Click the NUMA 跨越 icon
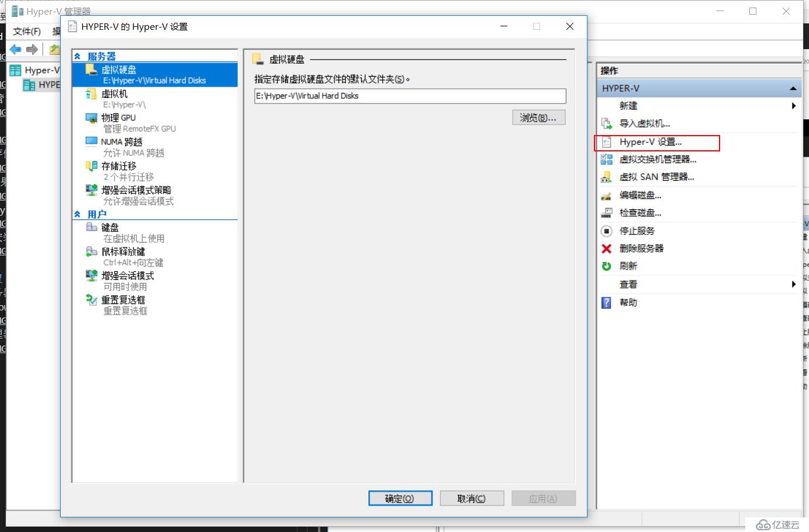The height and width of the screenshot is (532, 809). point(91,141)
